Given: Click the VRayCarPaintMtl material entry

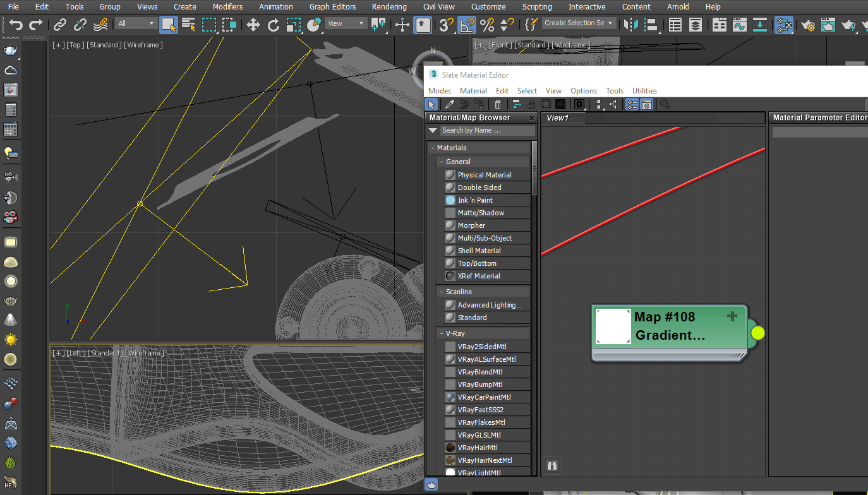Looking at the screenshot, I should coord(484,397).
